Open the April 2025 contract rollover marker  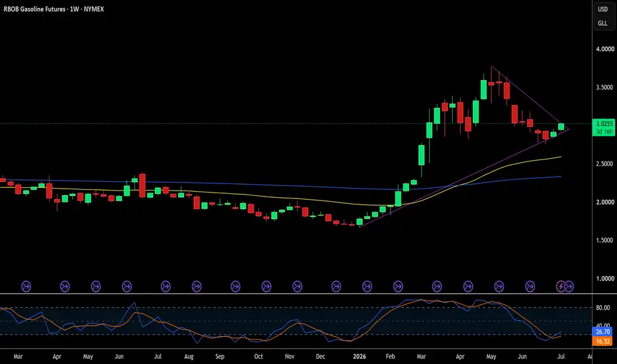(64, 287)
